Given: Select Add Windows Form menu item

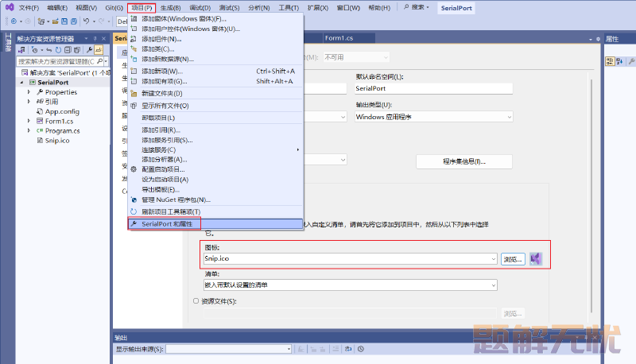Looking at the screenshot, I should pos(215,18).
